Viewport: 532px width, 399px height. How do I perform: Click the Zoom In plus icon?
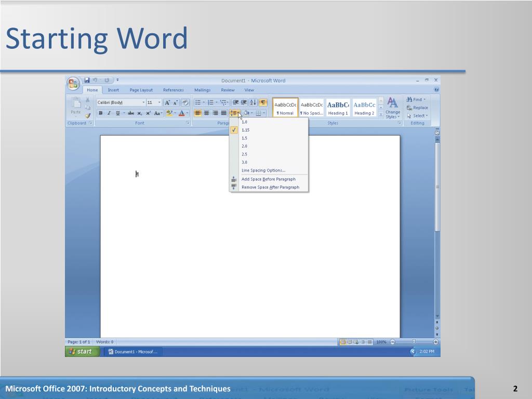coord(436,342)
